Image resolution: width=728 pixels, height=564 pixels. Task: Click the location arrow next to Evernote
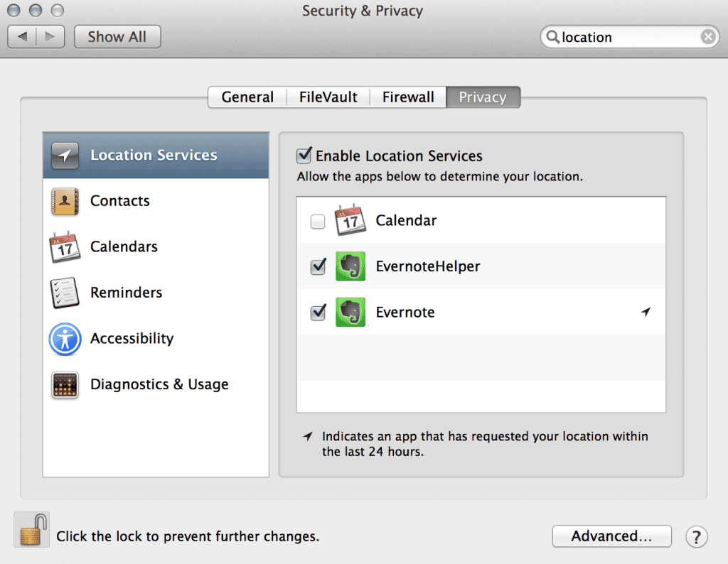646,312
